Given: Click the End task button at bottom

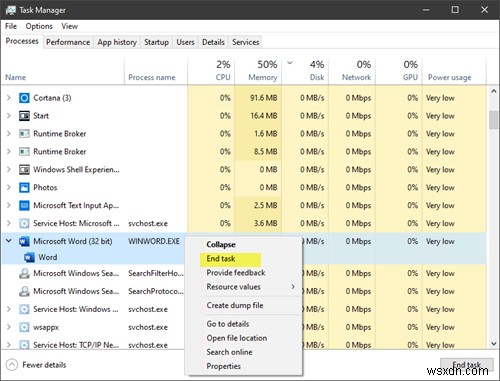Looking at the screenshot, I should click(467, 365).
